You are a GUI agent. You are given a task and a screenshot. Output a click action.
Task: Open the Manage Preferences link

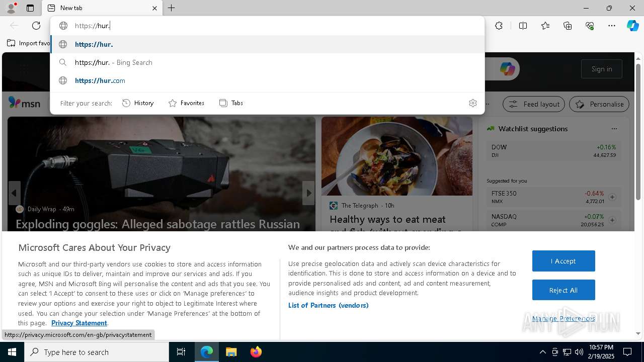tap(563, 318)
